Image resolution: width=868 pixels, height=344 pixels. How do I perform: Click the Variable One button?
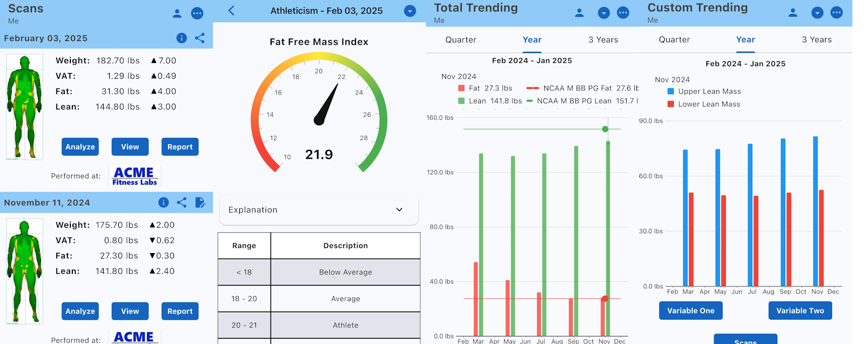[690, 311]
